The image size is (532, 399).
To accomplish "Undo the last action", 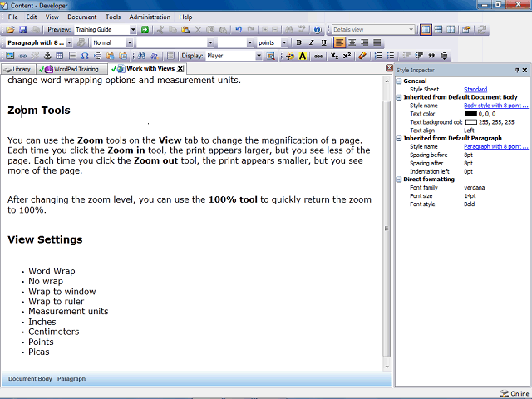I will pyautogui.click(x=239, y=30).
